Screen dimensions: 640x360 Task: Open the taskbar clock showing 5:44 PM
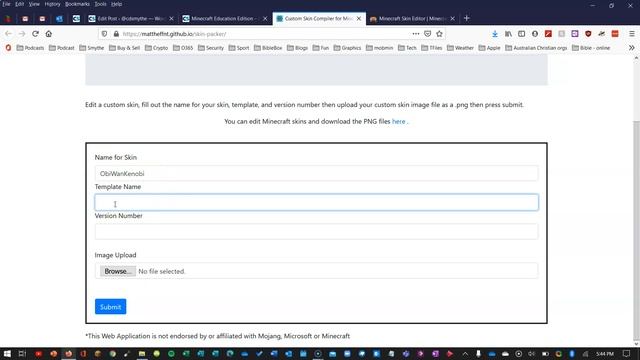point(605,353)
